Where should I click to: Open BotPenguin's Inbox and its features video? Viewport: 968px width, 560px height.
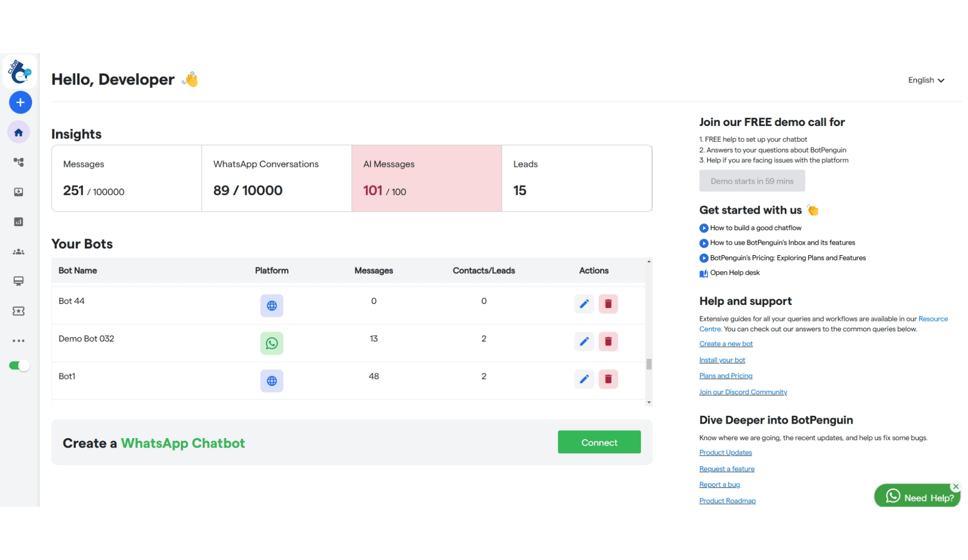click(x=782, y=243)
